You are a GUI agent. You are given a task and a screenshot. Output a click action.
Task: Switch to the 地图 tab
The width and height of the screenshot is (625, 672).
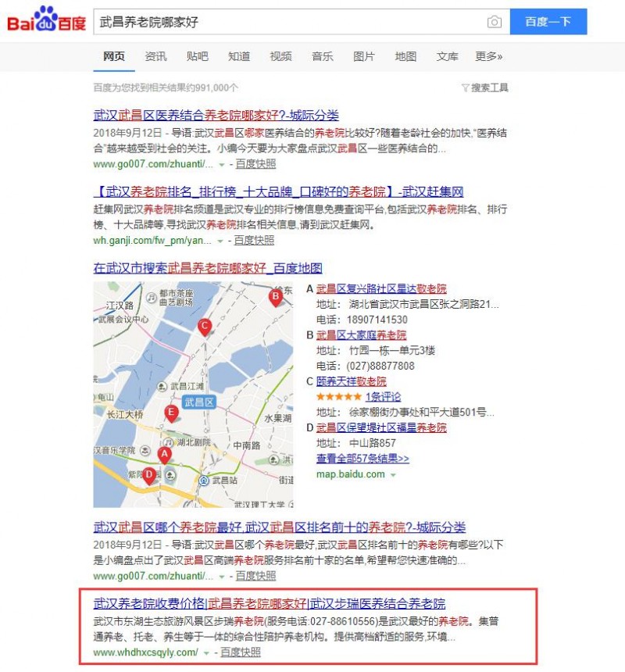[405, 56]
